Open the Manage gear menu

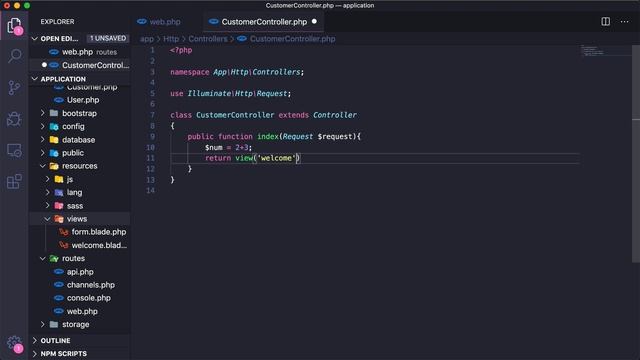pyautogui.click(x=15, y=344)
